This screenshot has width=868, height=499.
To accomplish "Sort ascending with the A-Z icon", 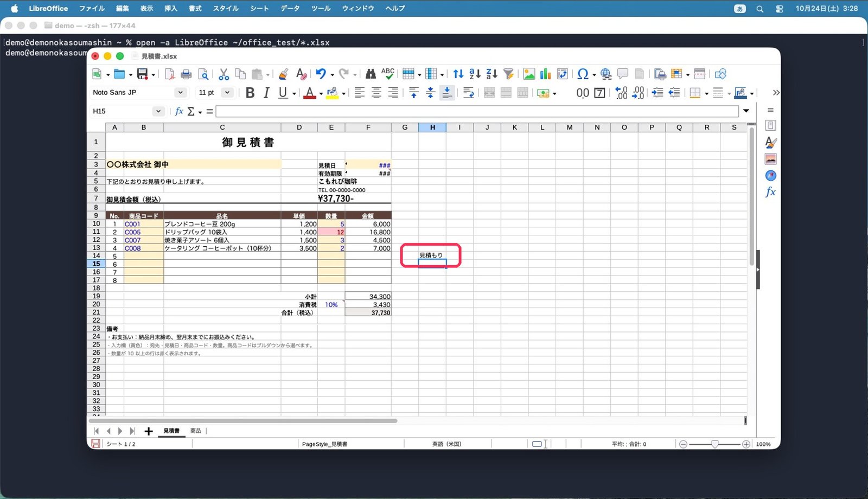I will tap(475, 74).
